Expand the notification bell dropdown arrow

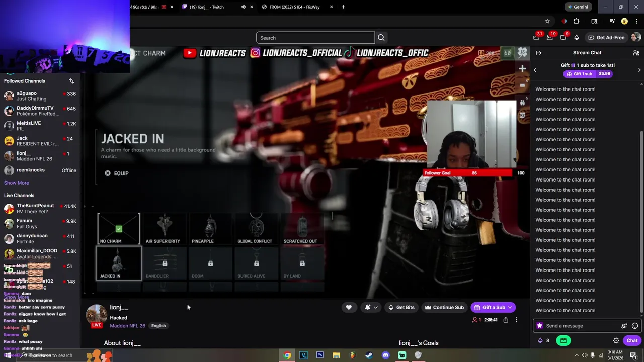coord(375,307)
